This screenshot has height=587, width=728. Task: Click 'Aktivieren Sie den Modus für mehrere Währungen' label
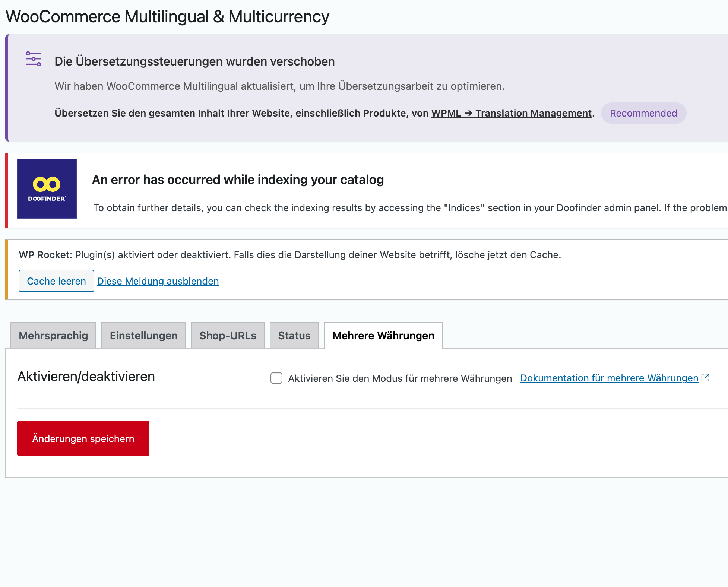click(400, 378)
